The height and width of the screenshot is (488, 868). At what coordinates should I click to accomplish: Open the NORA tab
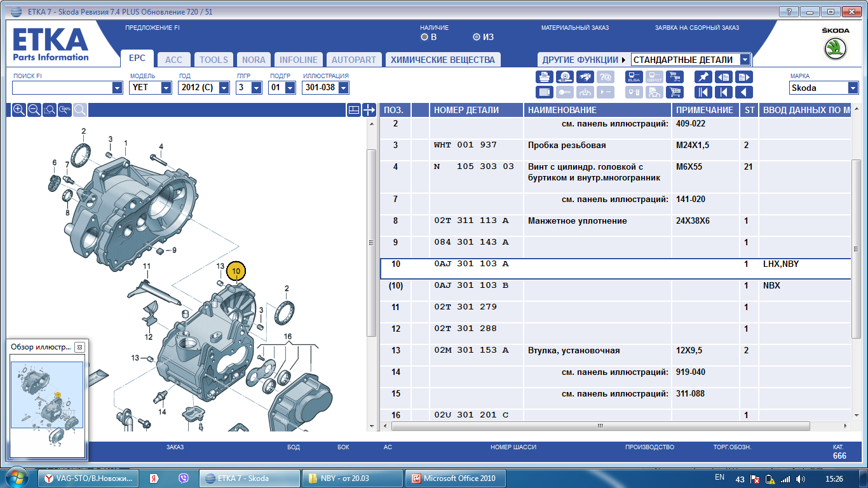[x=254, y=60]
